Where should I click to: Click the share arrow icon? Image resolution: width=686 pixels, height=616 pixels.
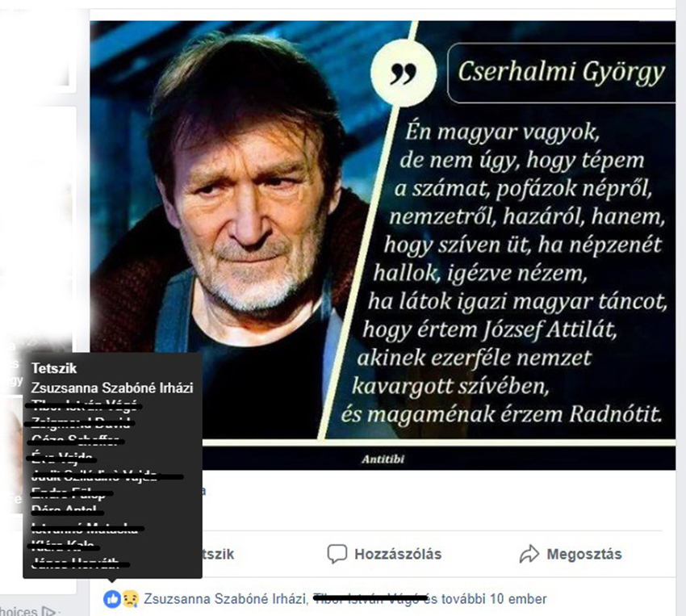point(529,554)
